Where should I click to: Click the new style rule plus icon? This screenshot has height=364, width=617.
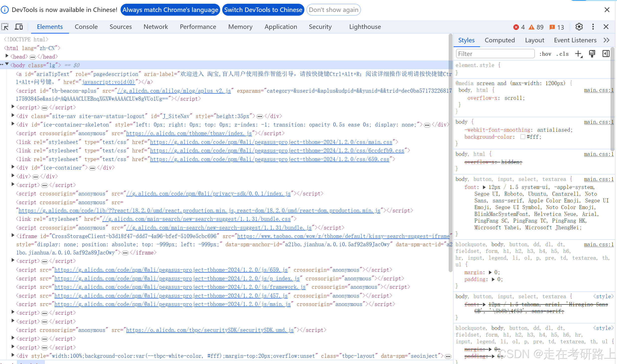click(578, 54)
